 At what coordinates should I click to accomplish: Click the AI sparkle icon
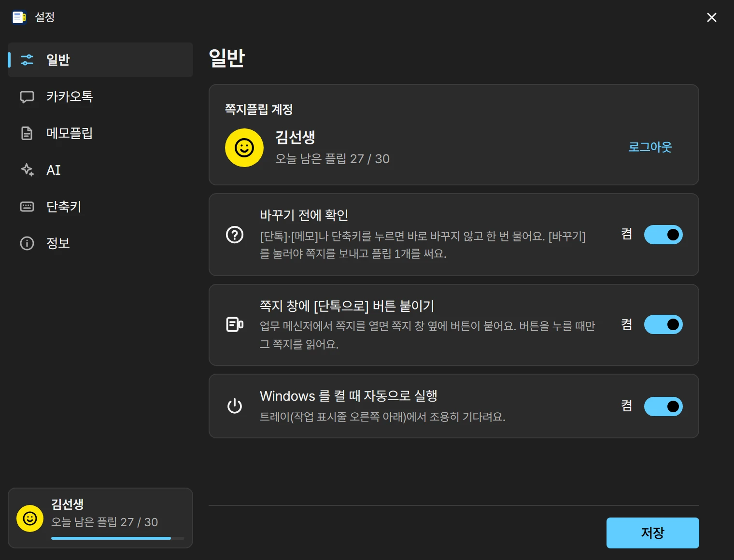tap(27, 170)
